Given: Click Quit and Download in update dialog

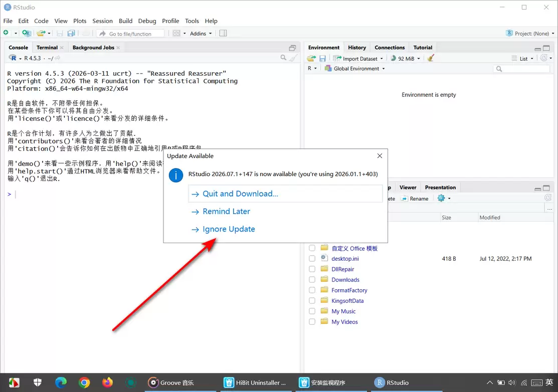Looking at the screenshot, I should (285, 193).
